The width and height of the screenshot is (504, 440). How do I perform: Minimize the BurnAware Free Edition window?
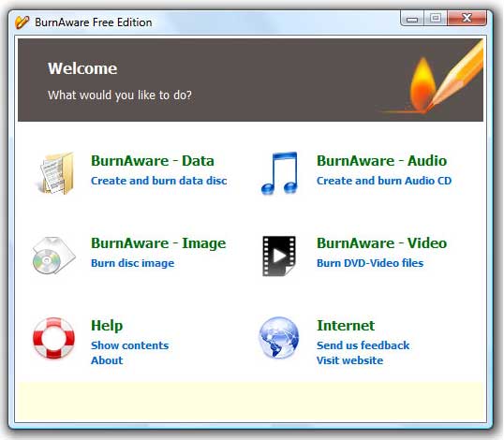[412, 18]
